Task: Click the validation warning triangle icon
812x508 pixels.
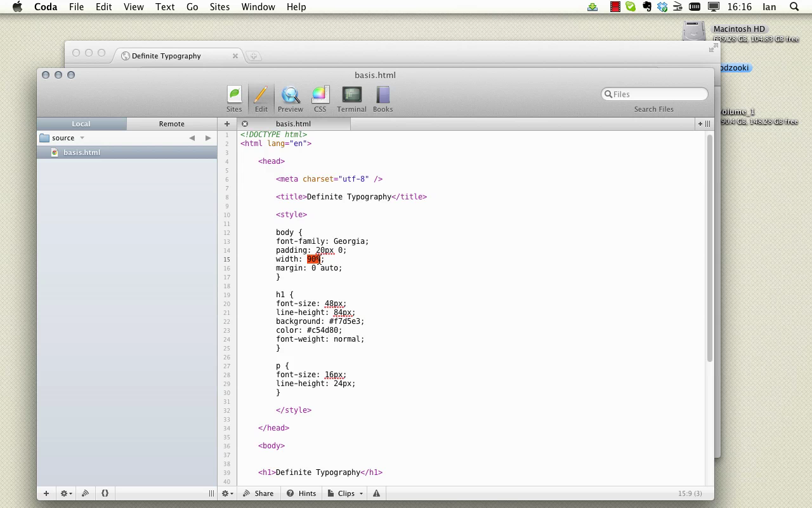Action: click(x=376, y=493)
